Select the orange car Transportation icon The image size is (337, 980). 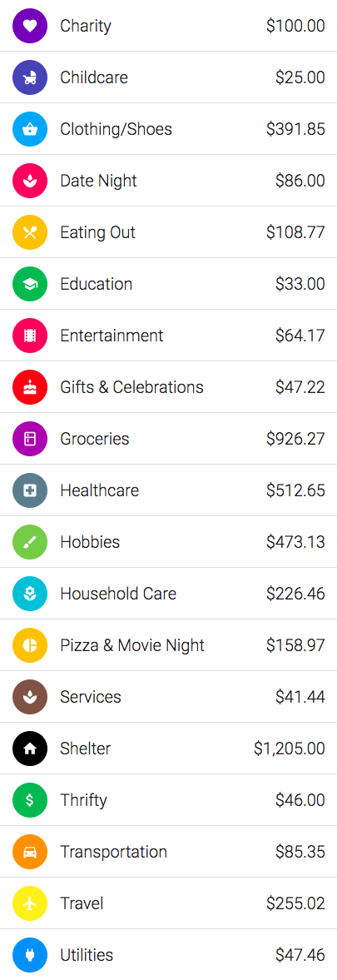coord(30,852)
